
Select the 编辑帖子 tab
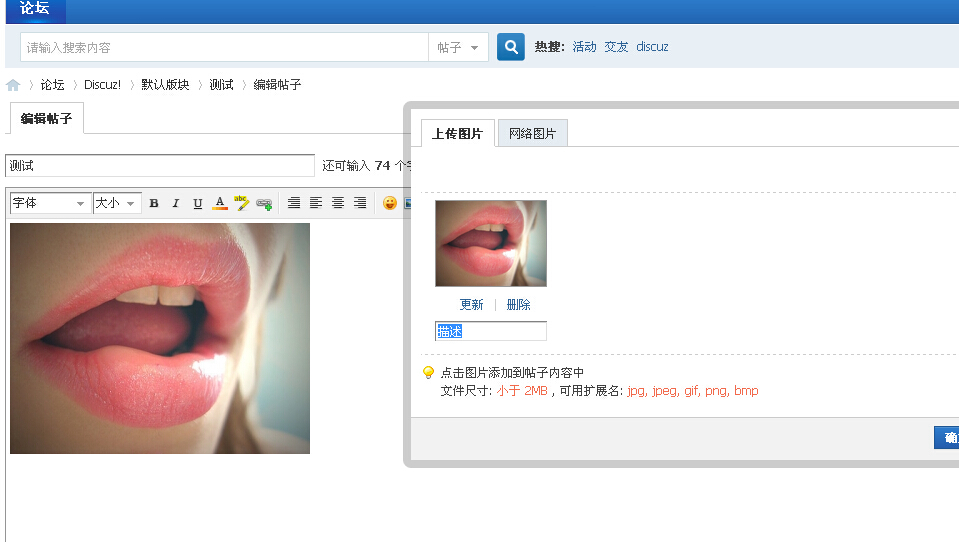tap(46, 119)
